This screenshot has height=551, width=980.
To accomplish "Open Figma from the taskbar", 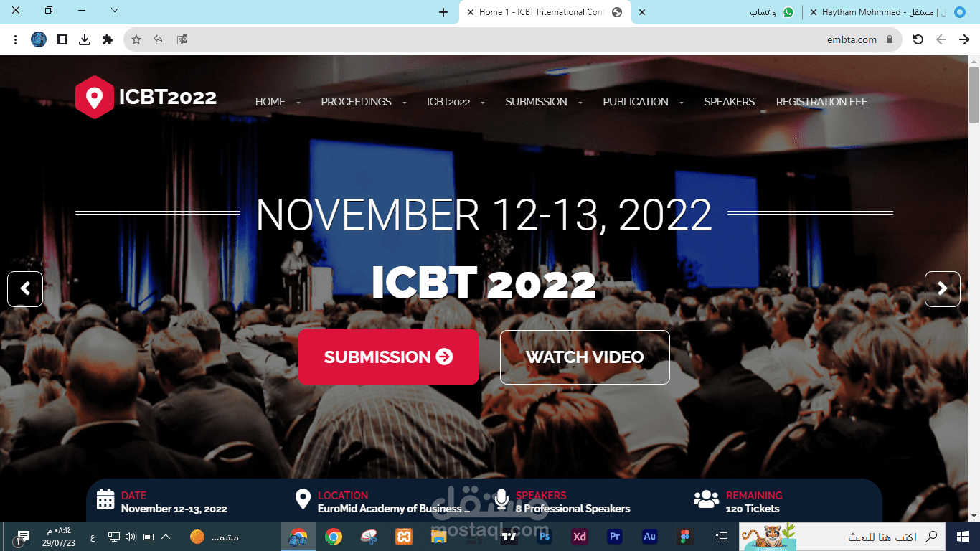I will pos(685,537).
